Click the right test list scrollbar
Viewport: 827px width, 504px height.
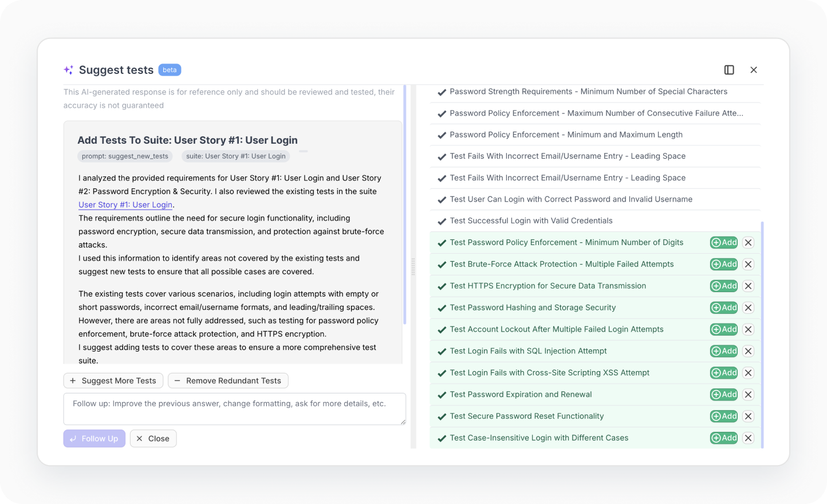762,332
